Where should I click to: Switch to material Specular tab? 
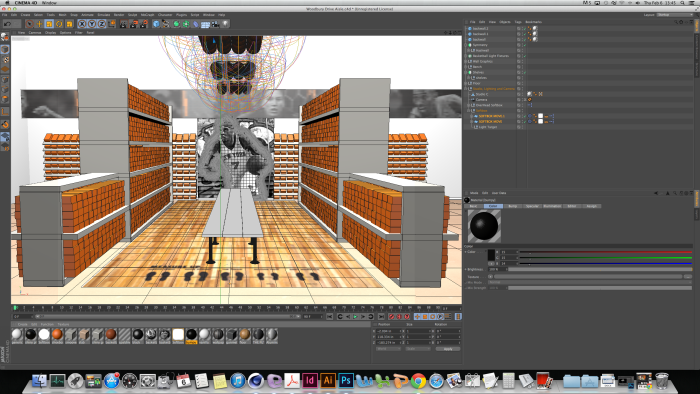click(532, 206)
